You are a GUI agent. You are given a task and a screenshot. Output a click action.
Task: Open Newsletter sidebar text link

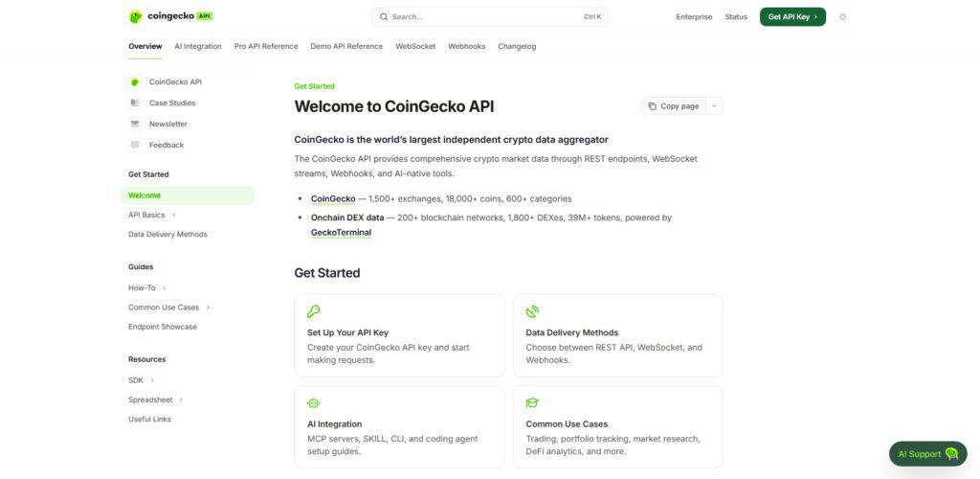coord(168,124)
